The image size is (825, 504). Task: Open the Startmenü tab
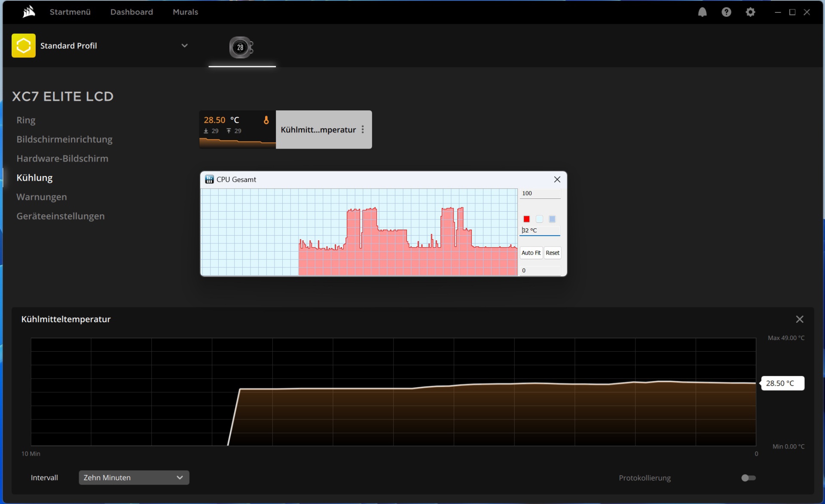click(70, 12)
